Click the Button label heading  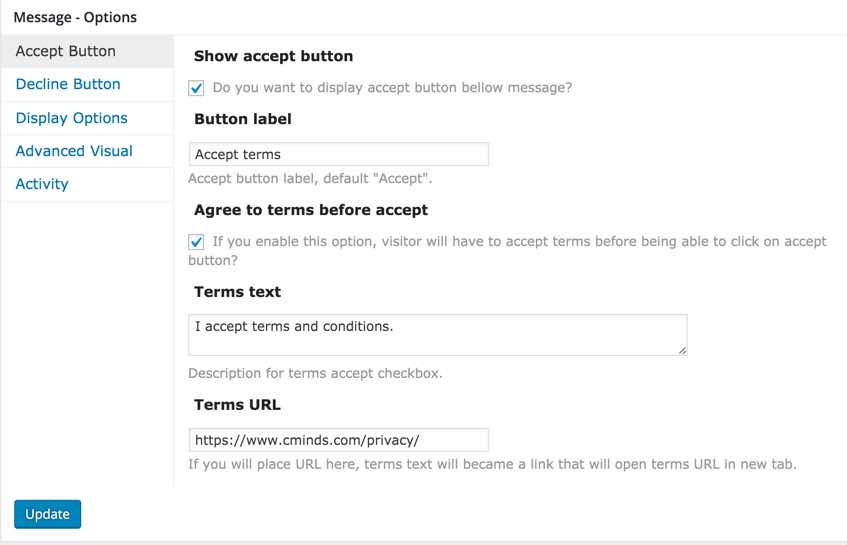pos(243,119)
